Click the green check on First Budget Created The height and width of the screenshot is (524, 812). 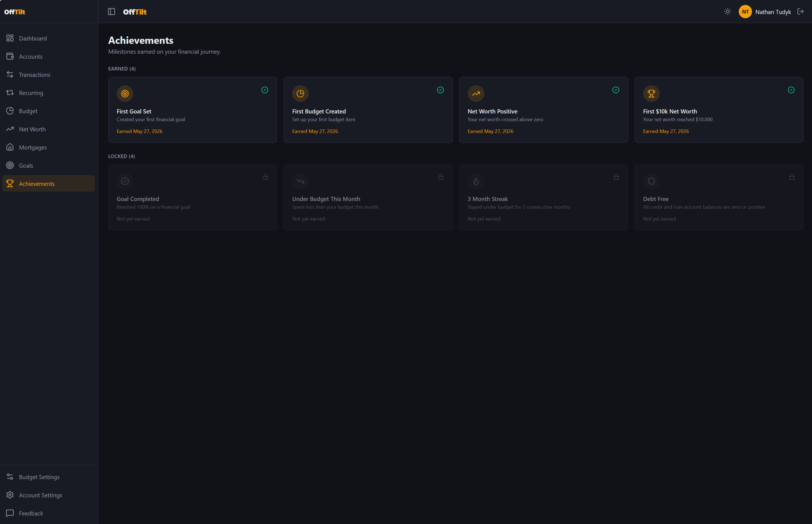click(x=440, y=90)
